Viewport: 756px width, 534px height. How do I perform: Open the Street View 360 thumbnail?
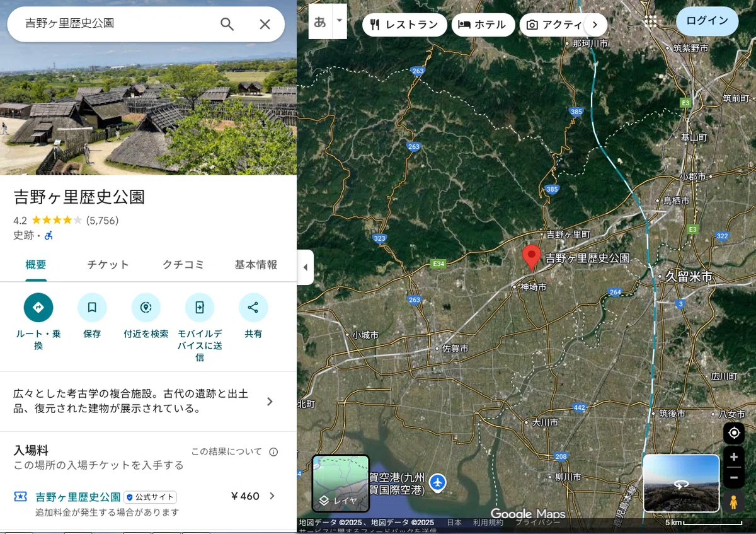(x=681, y=483)
